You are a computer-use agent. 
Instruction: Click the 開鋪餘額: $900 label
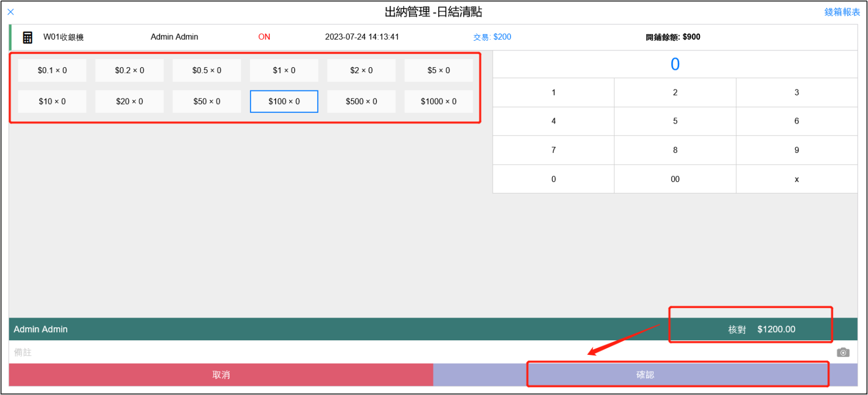[673, 37]
